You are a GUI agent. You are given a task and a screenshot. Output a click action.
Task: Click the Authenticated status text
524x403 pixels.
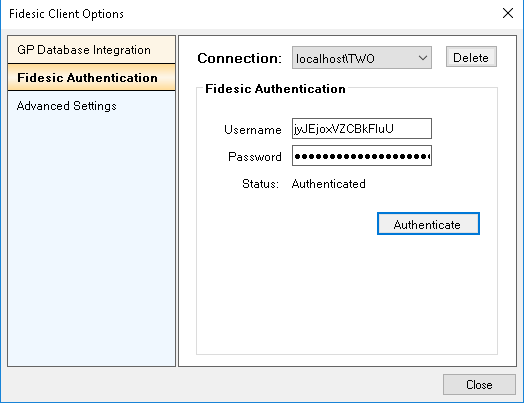click(x=329, y=184)
